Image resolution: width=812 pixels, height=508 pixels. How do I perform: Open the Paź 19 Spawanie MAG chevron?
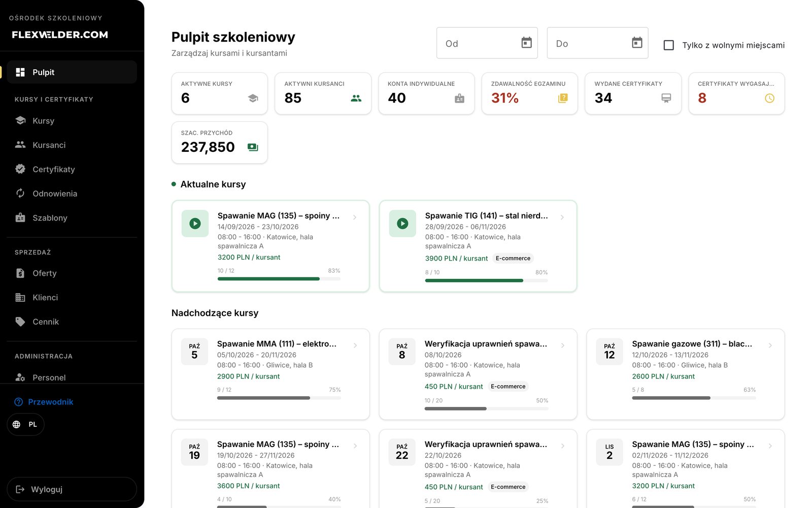(355, 446)
